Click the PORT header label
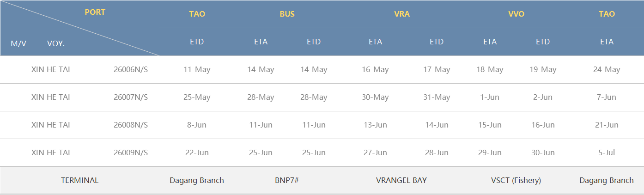The image size is (644, 195). click(x=95, y=12)
